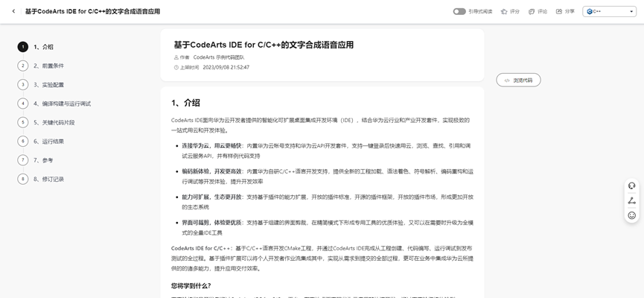Viewport: 644px width, 298px height.
Task: Select step 1 circle 介绍
Action: point(23,47)
